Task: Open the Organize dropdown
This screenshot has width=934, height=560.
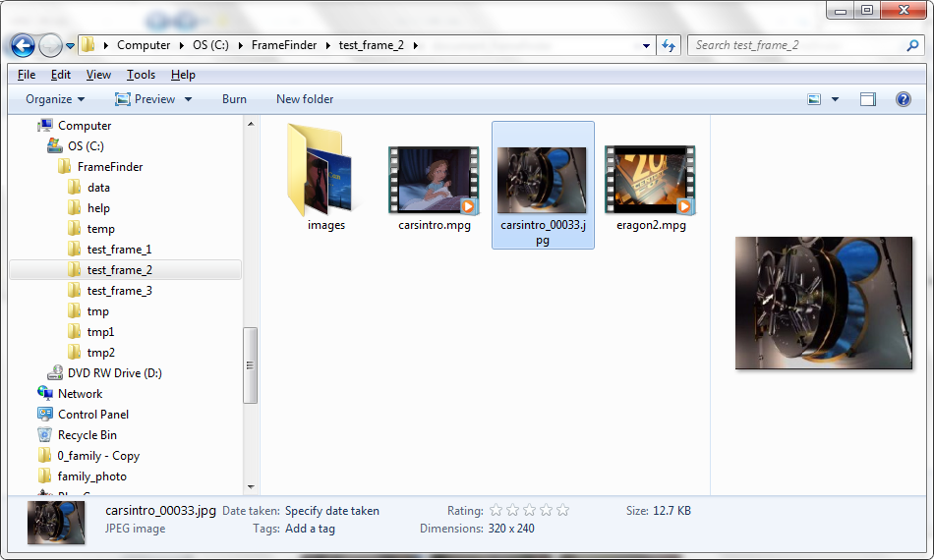Action: pyautogui.click(x=55, y=99)
